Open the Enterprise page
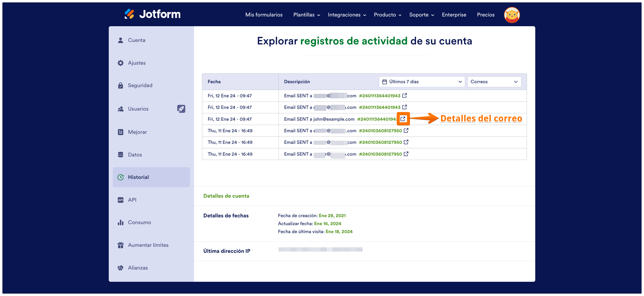The image size is (644, 296). click(454, 15)
